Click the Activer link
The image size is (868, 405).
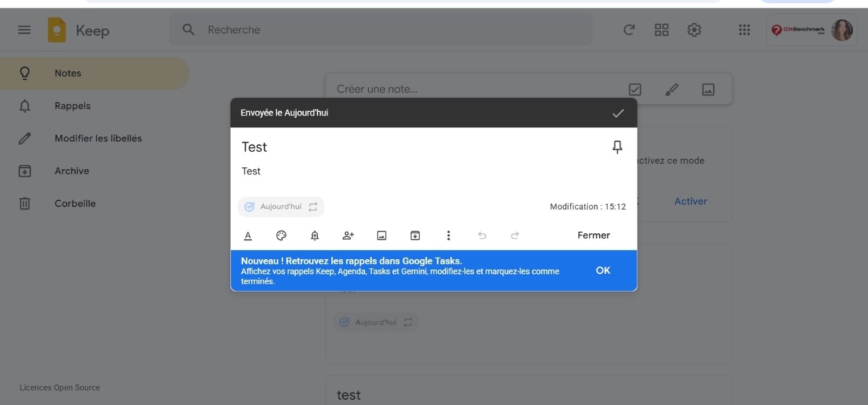pos(691,201)
